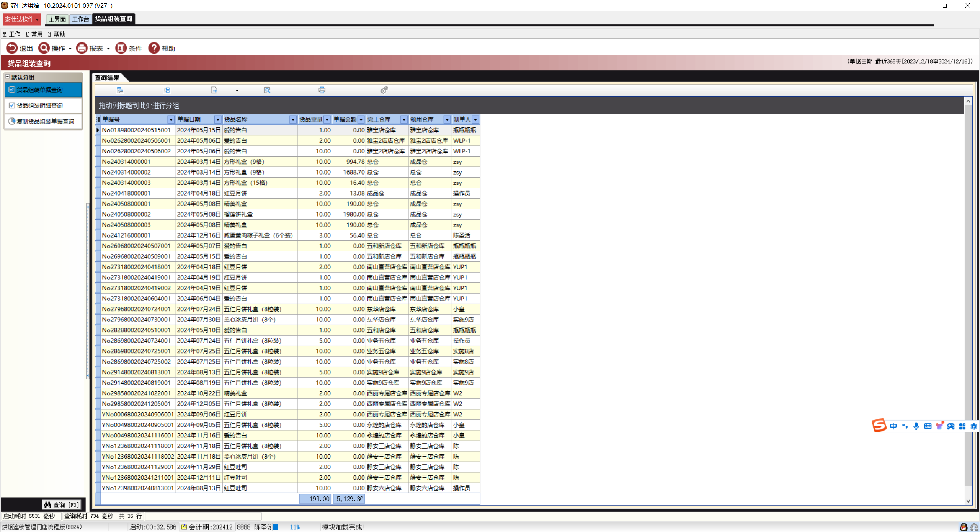This screenshot has height=532, width=980.
Task: Toggle 货品组装单据查询 checkbox
Action: [12, 90]
